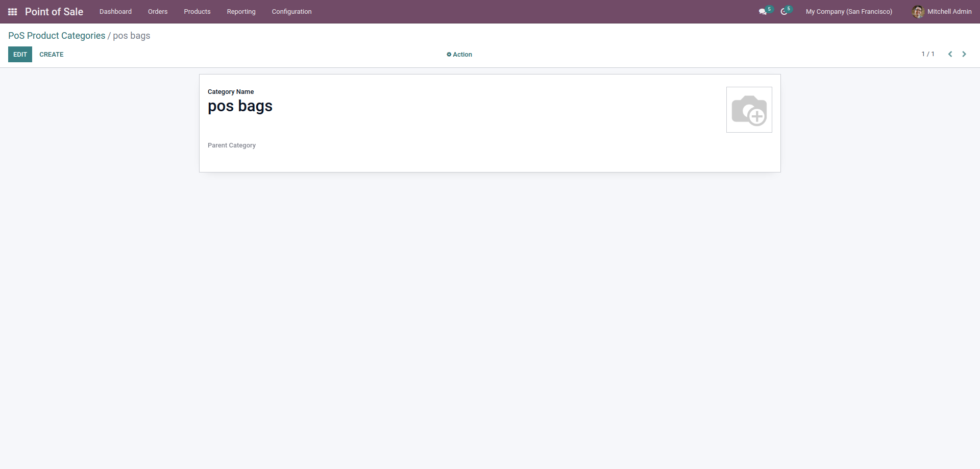
Task: Click the Point of Sale app title
Action: coord(54,12)
